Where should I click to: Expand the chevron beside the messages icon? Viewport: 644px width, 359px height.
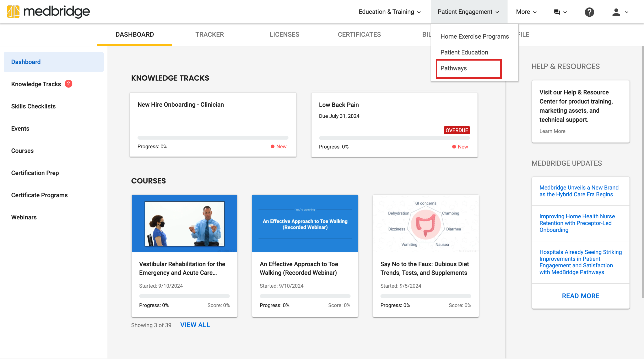(565, 12)
